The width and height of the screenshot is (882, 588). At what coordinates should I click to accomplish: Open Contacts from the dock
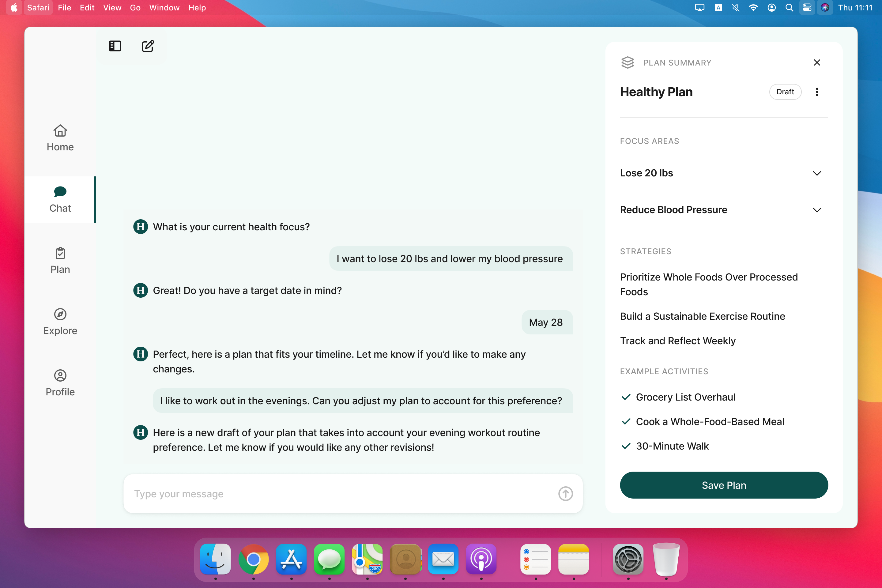click(405, 559)
